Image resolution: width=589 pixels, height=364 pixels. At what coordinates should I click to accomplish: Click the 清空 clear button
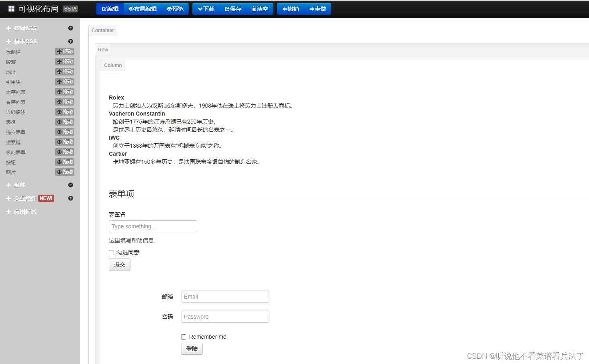(260, 9)
